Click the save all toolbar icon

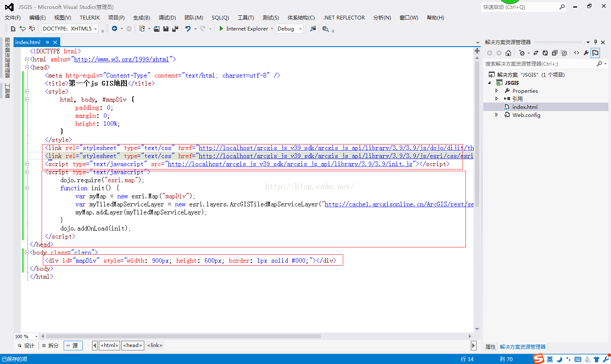pyautogui.click(x=175, y=29)
